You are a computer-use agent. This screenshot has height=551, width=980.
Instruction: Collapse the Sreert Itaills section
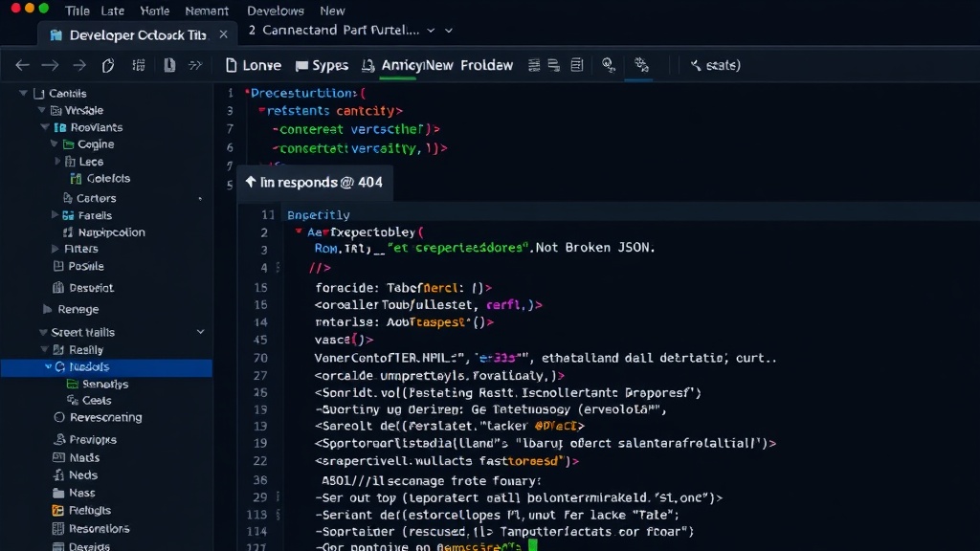pyautogui.click(x=43, y=332)
